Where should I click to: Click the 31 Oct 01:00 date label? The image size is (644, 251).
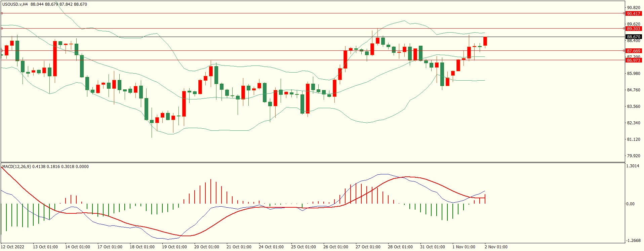(433, 247)
